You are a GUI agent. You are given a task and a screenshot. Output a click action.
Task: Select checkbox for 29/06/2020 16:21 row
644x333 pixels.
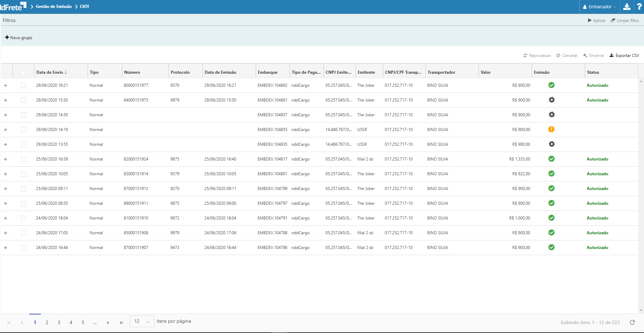click(x=23, y=85)
